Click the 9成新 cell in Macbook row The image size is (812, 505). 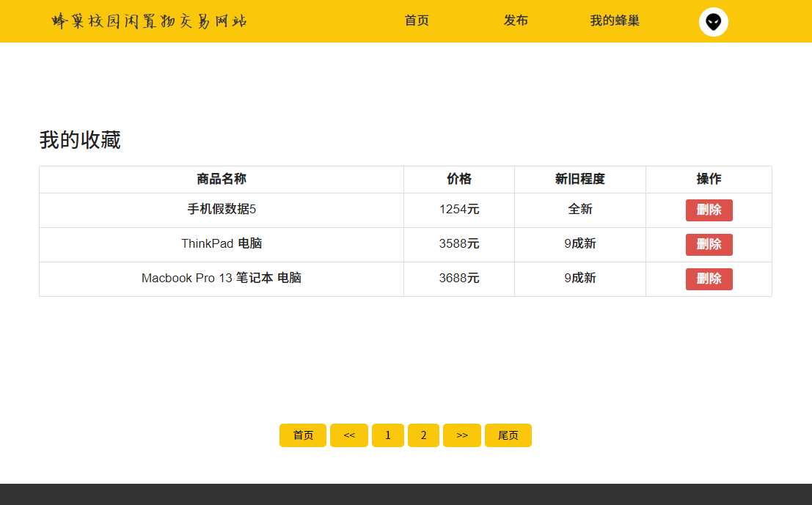click(580, 278)
